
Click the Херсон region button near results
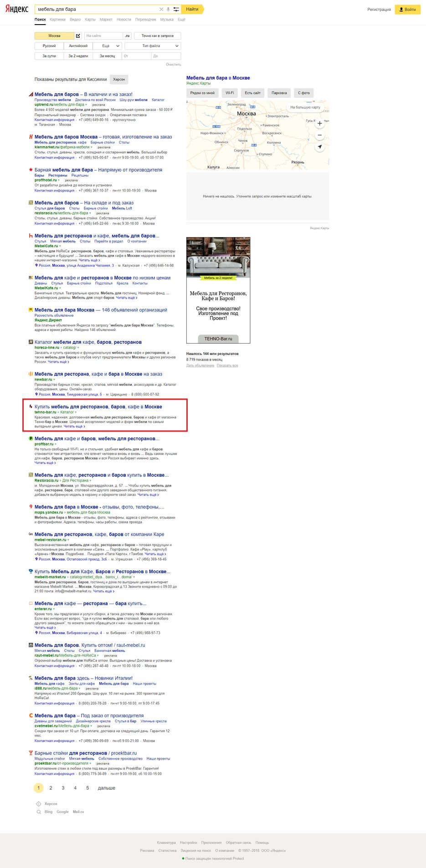[119, 79]
